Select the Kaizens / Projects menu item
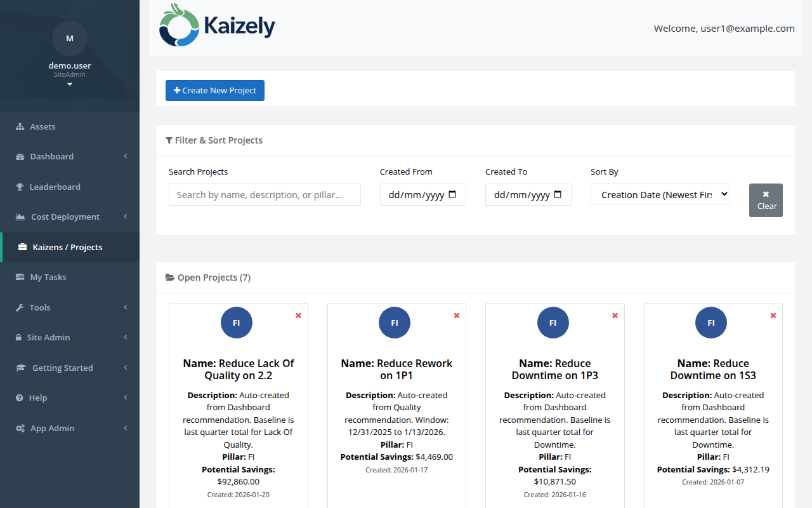This screenshot has width=812, height=508. click(68, 246)
